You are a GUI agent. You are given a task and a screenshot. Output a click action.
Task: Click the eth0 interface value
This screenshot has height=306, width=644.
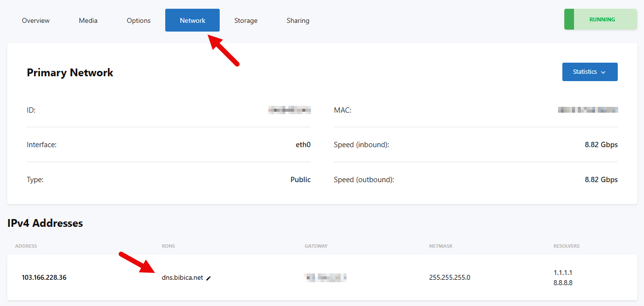(x=303, y=145)
